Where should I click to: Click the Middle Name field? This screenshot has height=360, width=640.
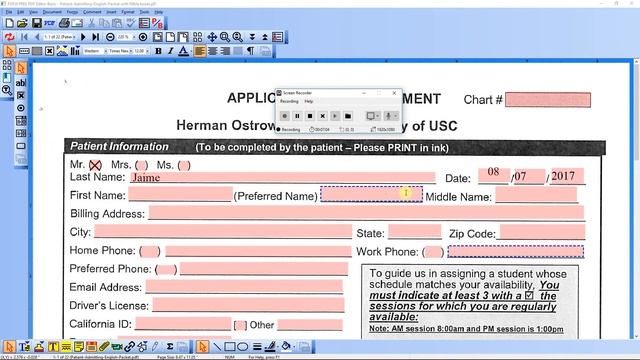coord(536,195)
